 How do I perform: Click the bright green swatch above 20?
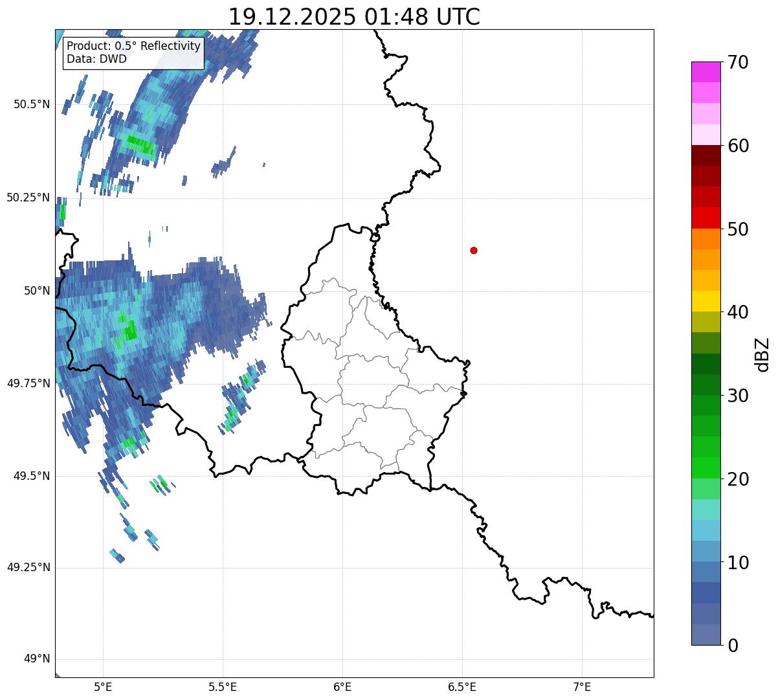click(706, 468)
